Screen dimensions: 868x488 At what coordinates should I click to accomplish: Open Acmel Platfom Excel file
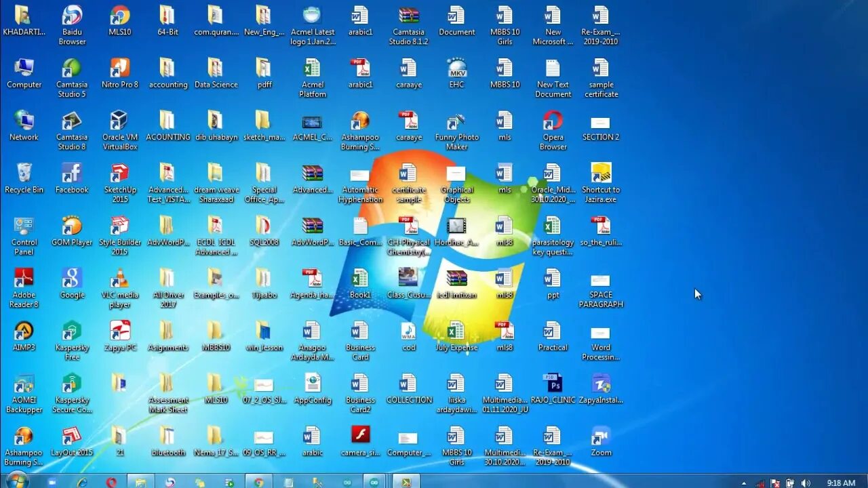312,78
